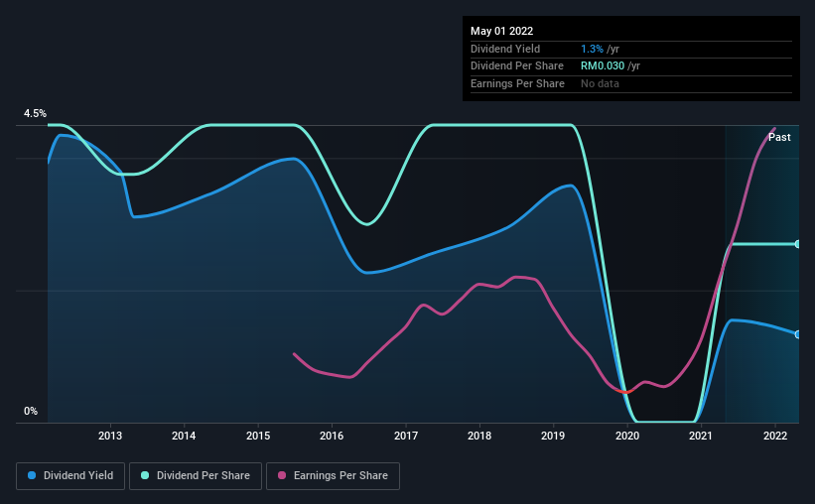Click the 2013 axis label
The width and height of the screenshot is (815, 504).
tap(110, 436)
